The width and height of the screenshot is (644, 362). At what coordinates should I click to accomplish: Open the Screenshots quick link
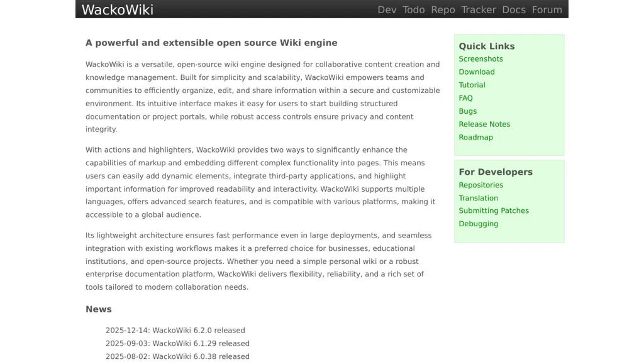(x=480, y=59)
